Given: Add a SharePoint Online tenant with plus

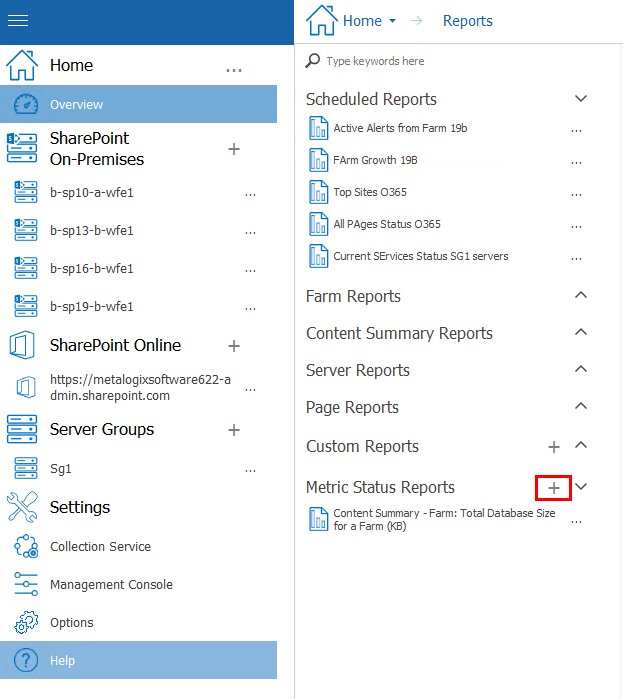Looking at the screenshot, I should (x=234, y=346).
